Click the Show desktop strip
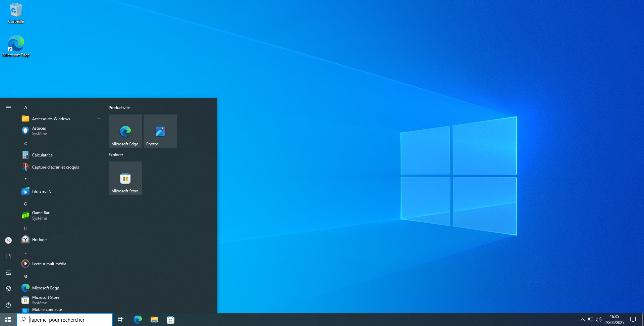Viewport: 644px width, 326px height. (643, 320)
